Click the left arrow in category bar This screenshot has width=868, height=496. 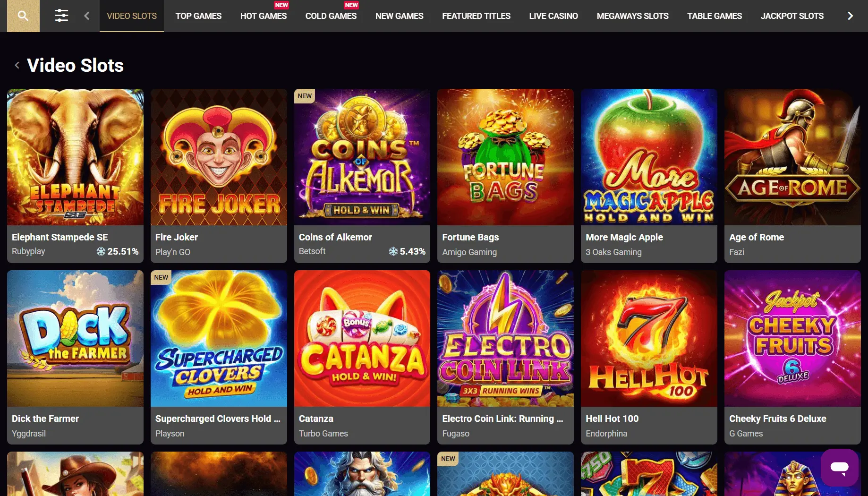(x=86, y=16)
